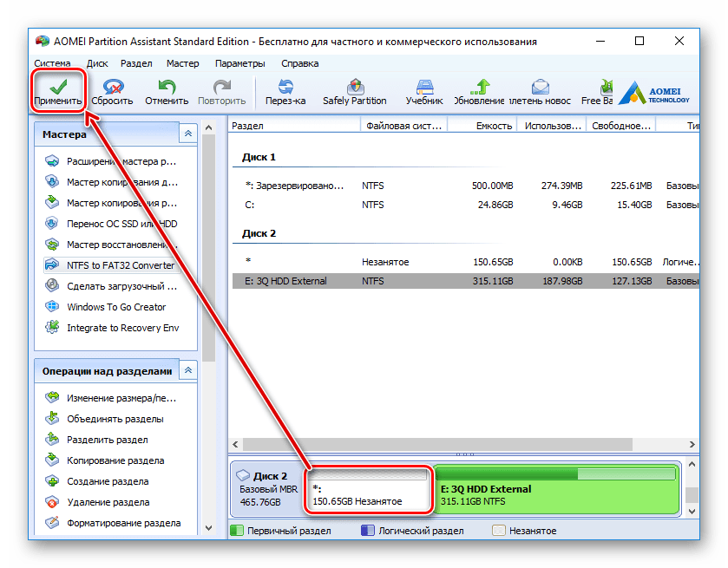Open the Диск menu
Image resolution: width=728 pixels, height=568 pixels.
97,63
